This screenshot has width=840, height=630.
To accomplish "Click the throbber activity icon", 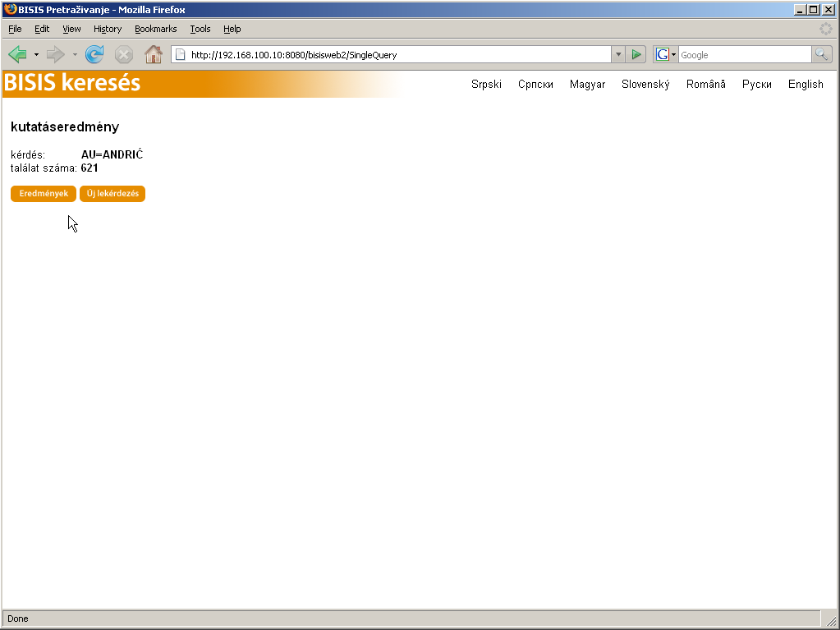I will click(x=825, y=29).
